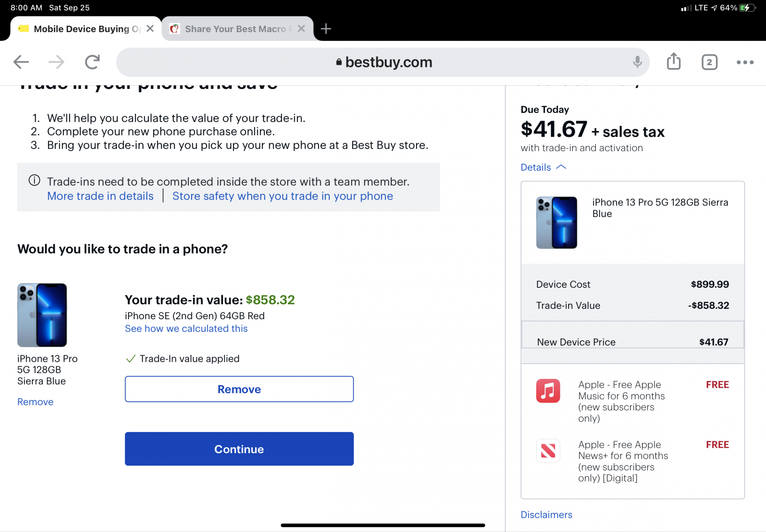Click the Best Buy tab favicon
Image resolution: width=766 pixels, height=532 pixels.
(24, 29)
